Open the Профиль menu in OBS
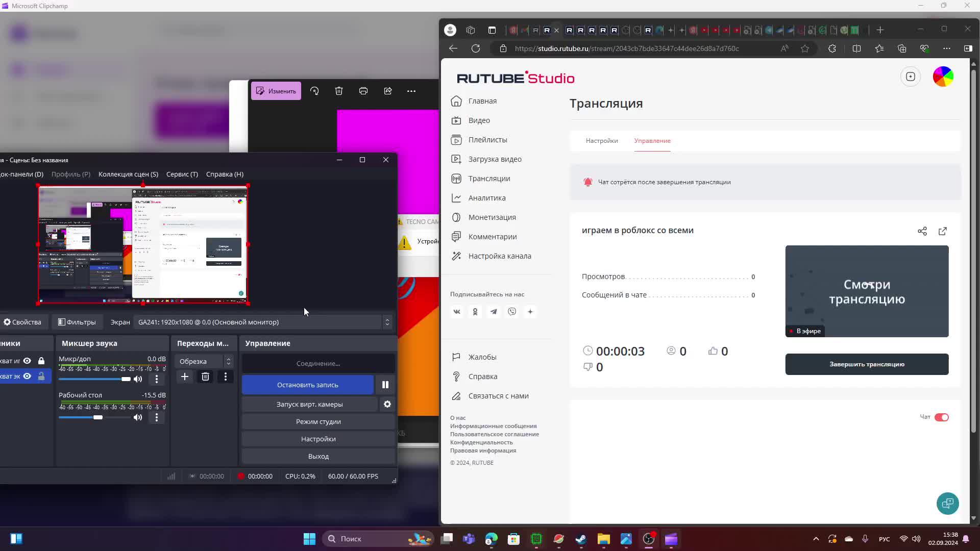Viewport: 980px width, 551px height. coord(71,174)
